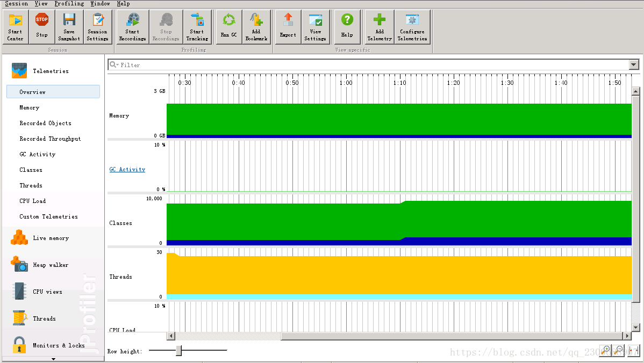
Task: Expand the Filter history dropdown arrow
Action: pyautogui.click(x=634, y=65)
